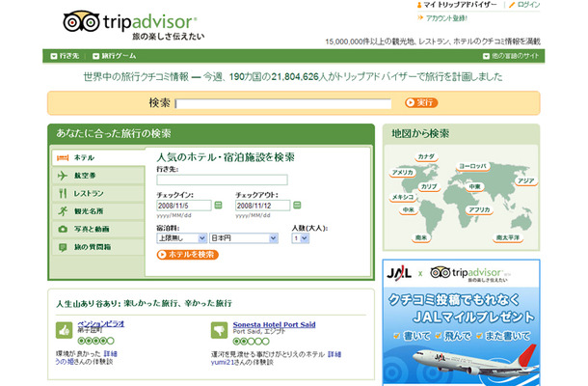Viewport: 588px width, 386px height.
Task: Open reviewer うの姫 profile link
Action: (66, 362)
